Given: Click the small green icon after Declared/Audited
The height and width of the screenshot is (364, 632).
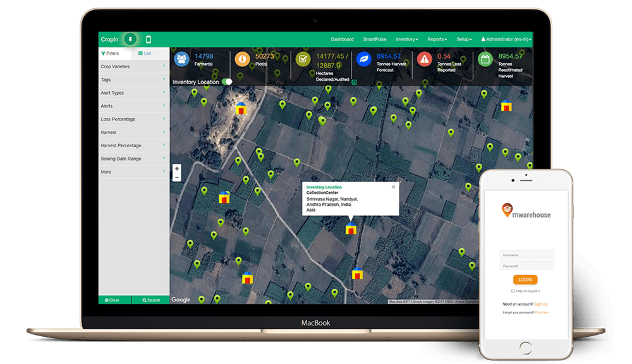Looking at the screenshot, I should (354, 82).
